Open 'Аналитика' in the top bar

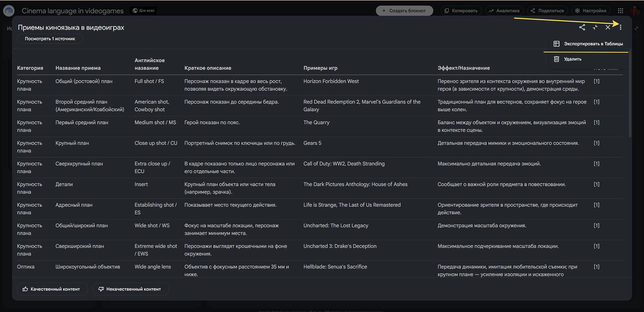(x=504, y=11)
